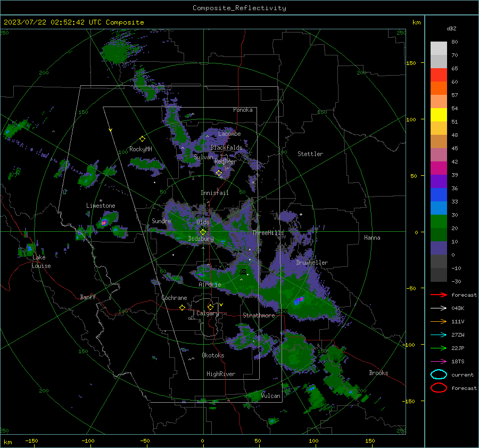
Task: Click the yellow 51 dBZ color swatch
Action: pos(439,115)
